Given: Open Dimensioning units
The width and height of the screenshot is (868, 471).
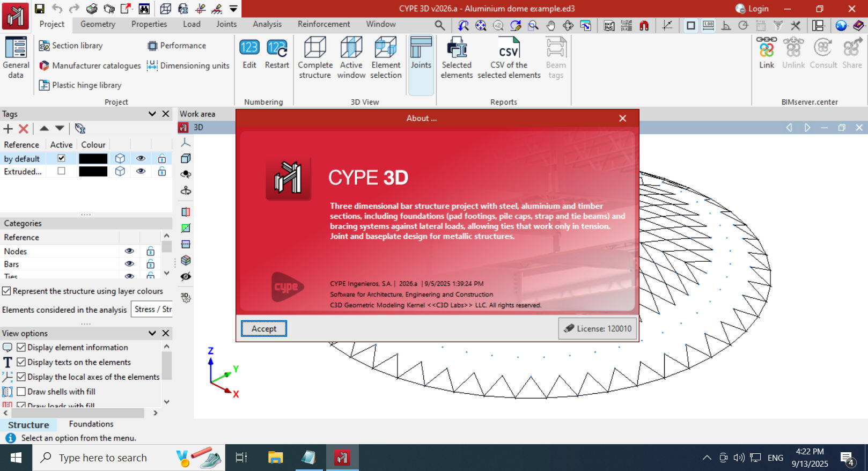Looking at the screenshot, I should (188, 65).
